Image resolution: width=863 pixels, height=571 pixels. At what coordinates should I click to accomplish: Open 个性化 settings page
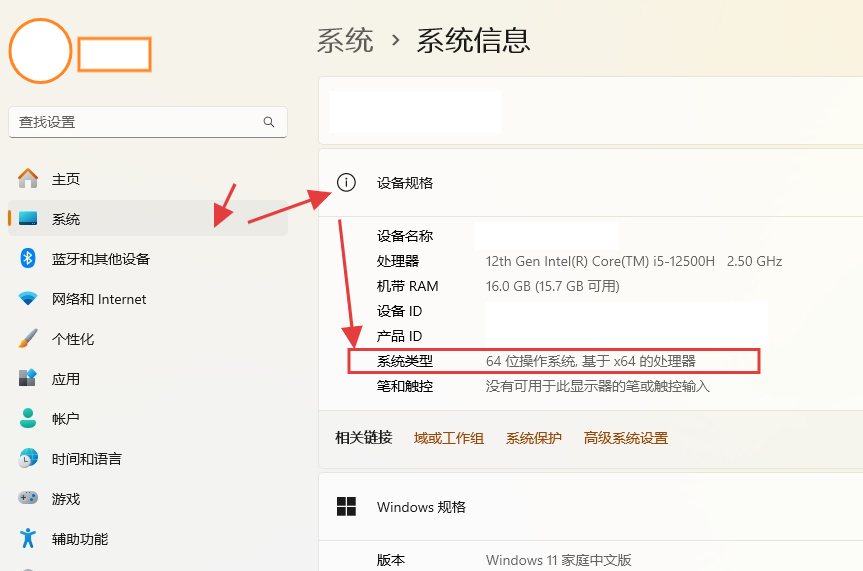148,339
